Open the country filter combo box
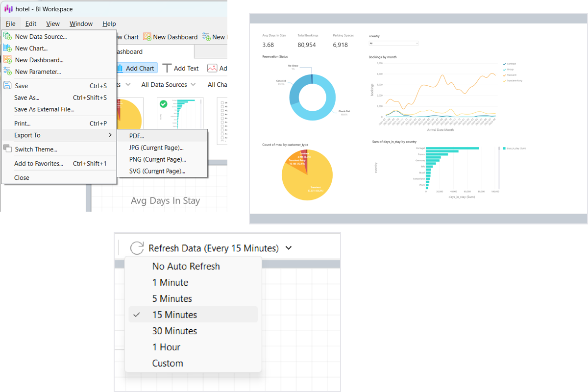Screen dimensions: 588x392 coord(393,43)
